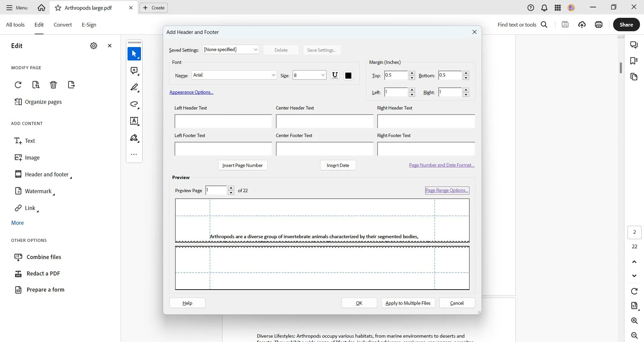
Task: Open Page Range Options link
Action: tap(447, 190)
